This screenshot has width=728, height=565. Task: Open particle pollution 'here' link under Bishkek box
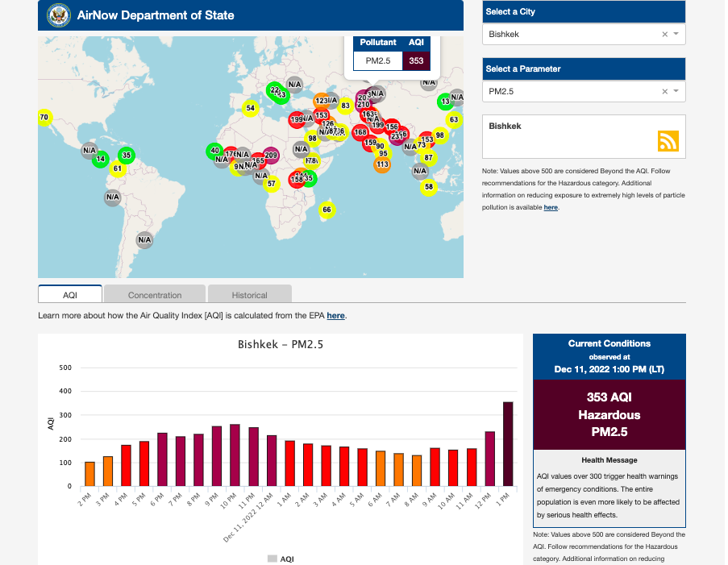click(x=551, y=207)
